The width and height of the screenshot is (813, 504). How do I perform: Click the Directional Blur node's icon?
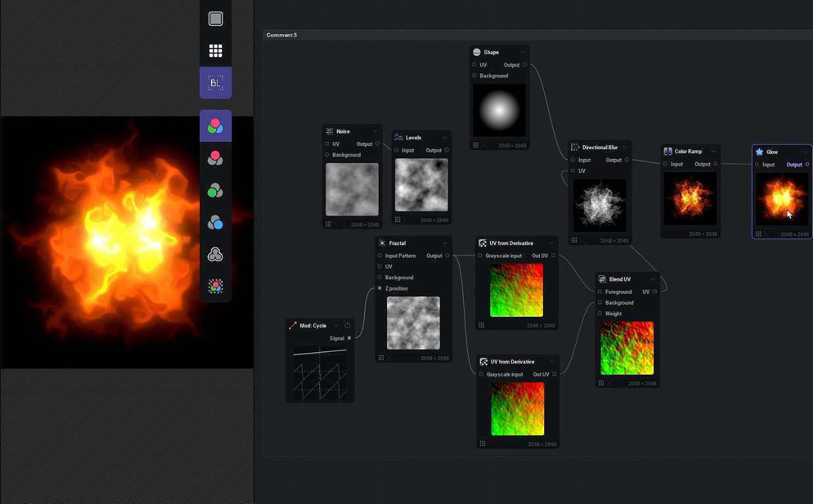click(575, 147)
